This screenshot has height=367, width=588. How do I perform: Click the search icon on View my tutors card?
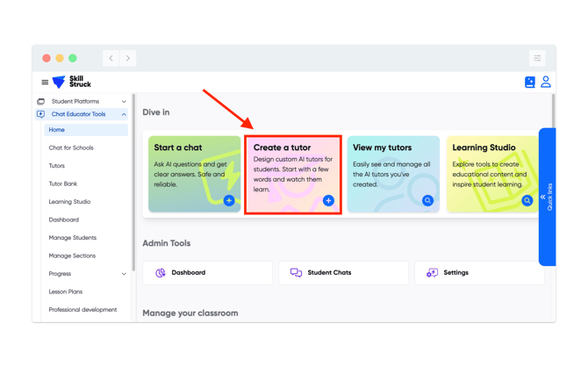pyautogui.click(x=427, y=201)
